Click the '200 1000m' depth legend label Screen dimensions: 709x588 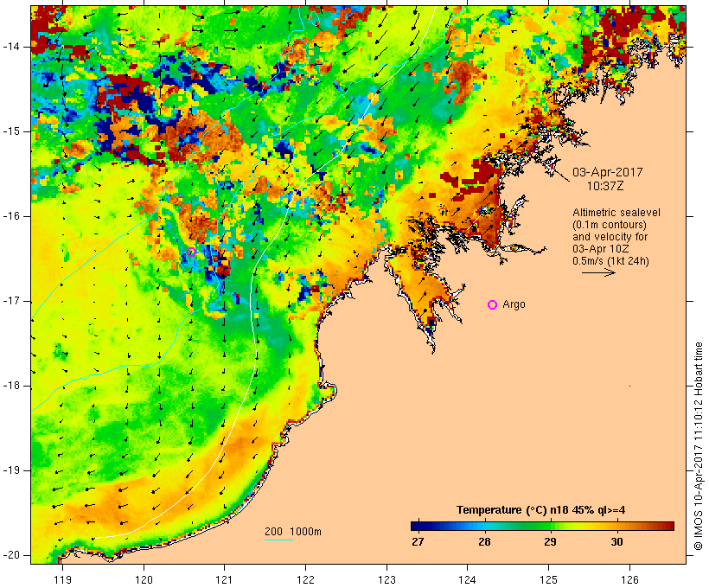(293, 532)
